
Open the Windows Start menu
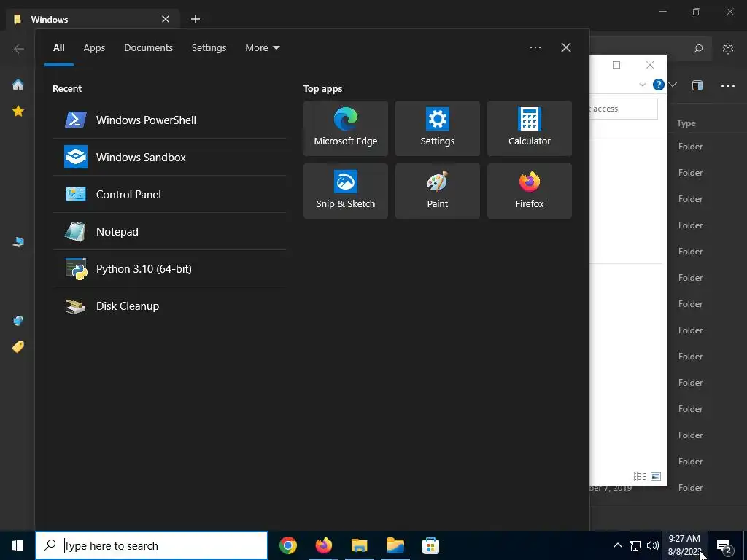pyautogui.click(x=18, y=545)
